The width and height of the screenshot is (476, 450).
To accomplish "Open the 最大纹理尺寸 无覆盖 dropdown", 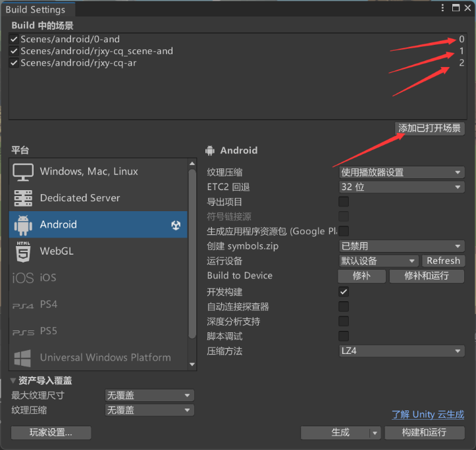I will coord(149,395).
